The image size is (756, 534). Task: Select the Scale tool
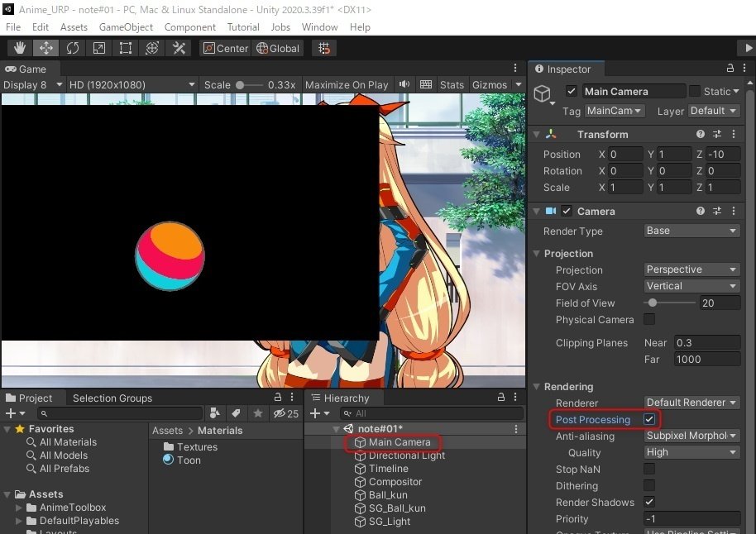(x=98, y=48)
